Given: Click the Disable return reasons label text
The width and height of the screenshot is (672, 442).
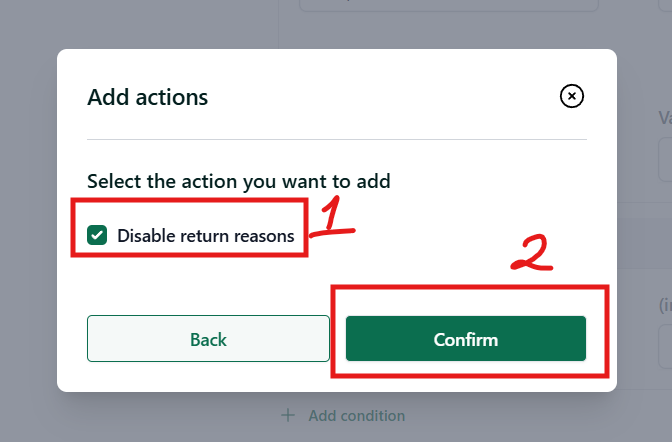Looking at the screenshot, I should click(x=206, y=236).
